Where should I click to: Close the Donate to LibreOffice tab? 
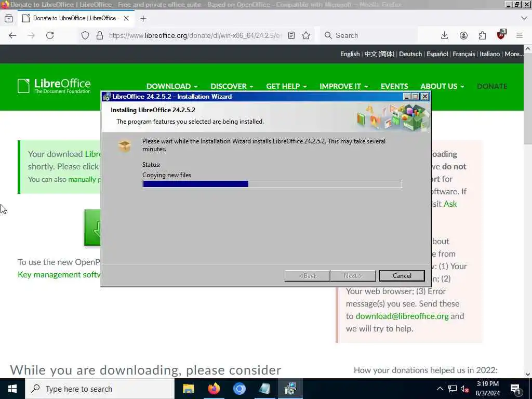[126, 18]
